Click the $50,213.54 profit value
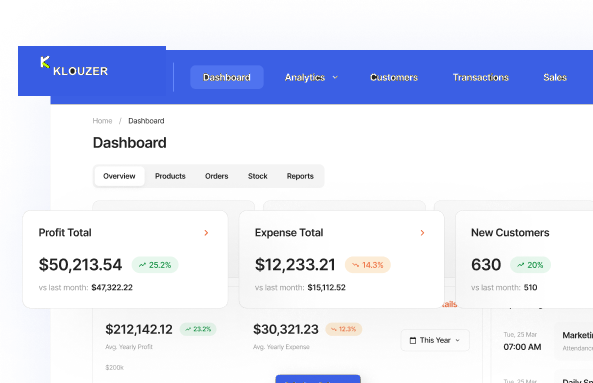The height and width of the screenshot is (383, 593). click(80, 265)
